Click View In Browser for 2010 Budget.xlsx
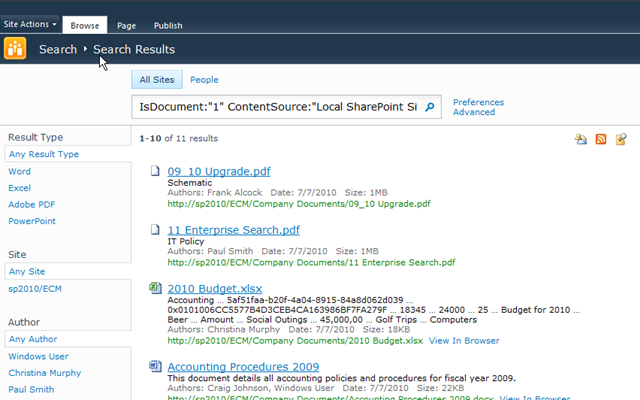Image resolution: width=640 pixels, height=400 pixels. [464, 341]
